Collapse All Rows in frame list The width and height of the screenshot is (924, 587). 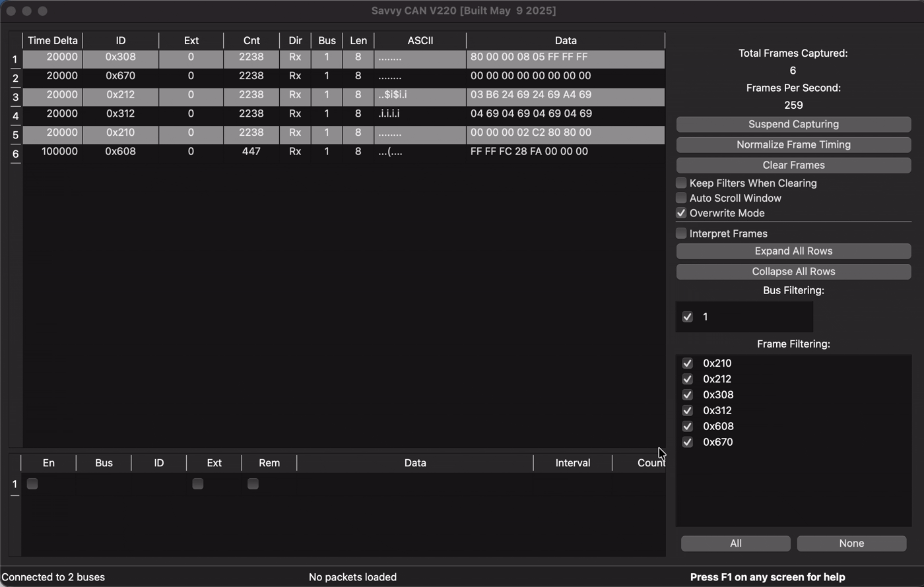793,272
